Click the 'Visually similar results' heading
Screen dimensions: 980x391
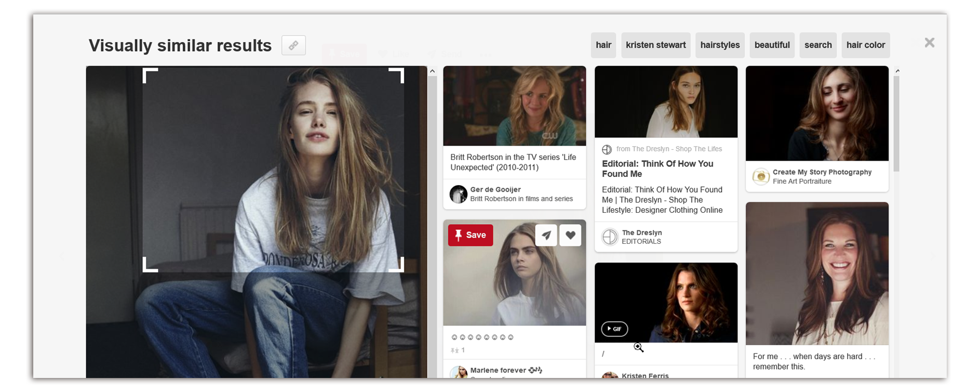180,45
